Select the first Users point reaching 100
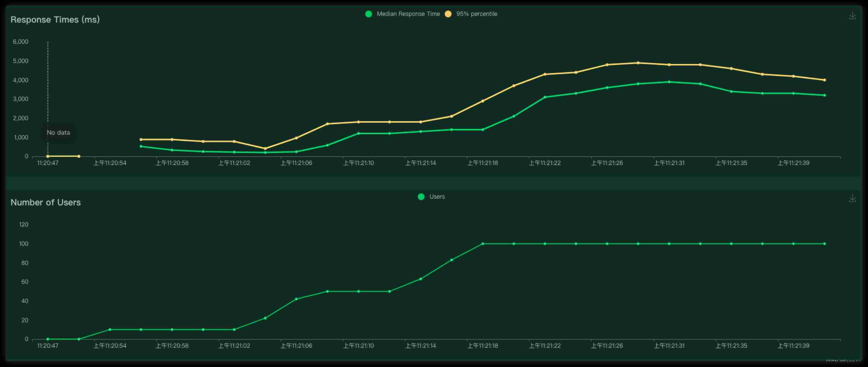This screenshot has height=367, width=868. pos(483,244)
